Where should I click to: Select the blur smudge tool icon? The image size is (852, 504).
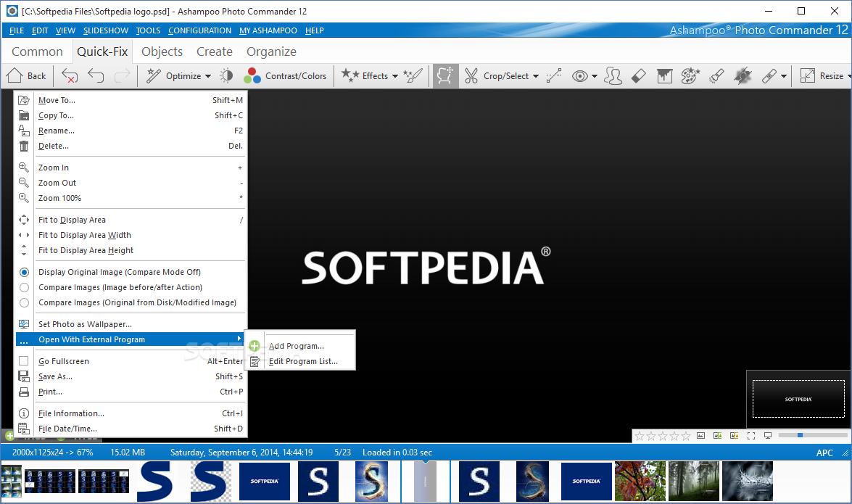pyautogui.click(x=743, y=76)
